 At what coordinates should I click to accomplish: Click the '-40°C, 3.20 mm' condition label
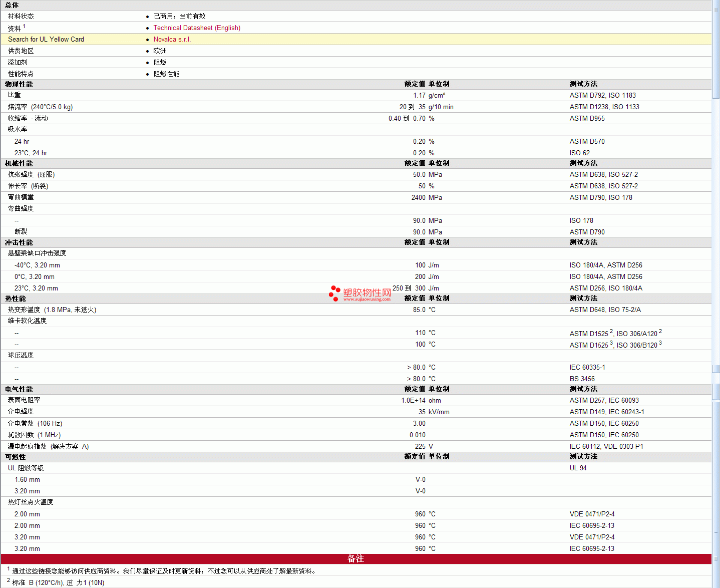tap(37, 265)
